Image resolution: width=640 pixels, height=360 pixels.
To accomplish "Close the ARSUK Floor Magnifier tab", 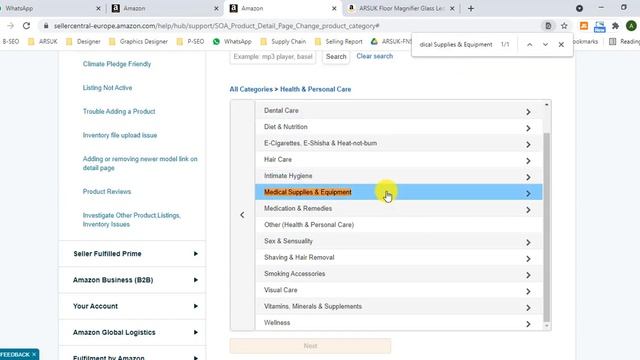I will [x=452, y=8].
